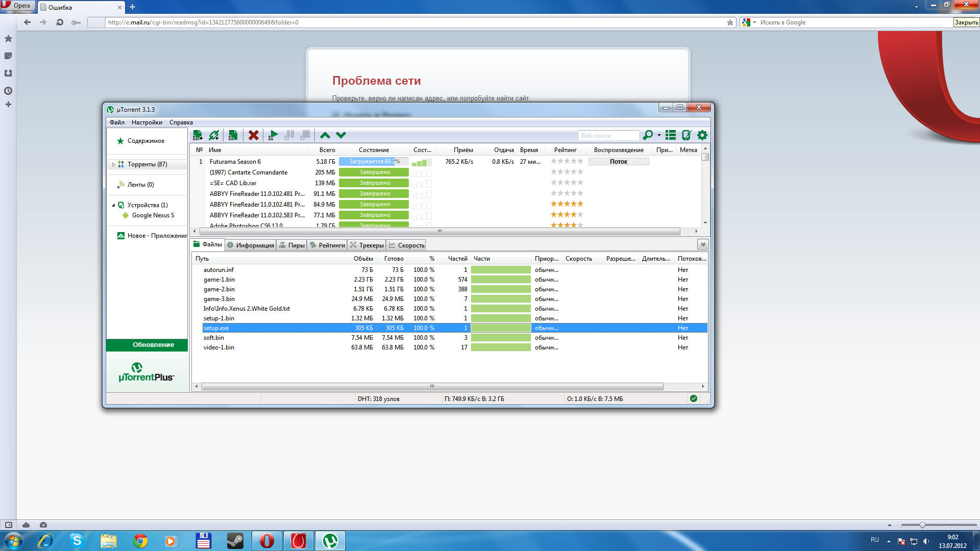Open Opera history panel clock icon

(x=8, y=91)
